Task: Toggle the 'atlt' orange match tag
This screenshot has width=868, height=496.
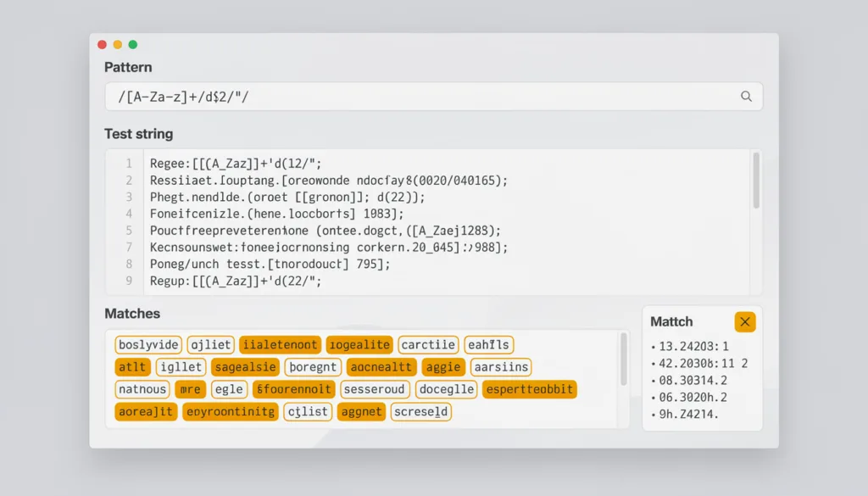Action: pyautogui.click(x=132, y=367)
